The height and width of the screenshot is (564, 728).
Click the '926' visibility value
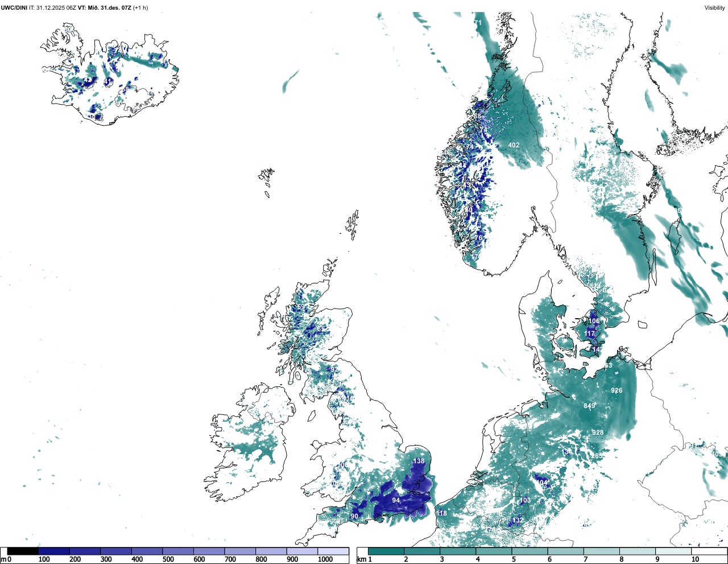(x=617, y=390)
